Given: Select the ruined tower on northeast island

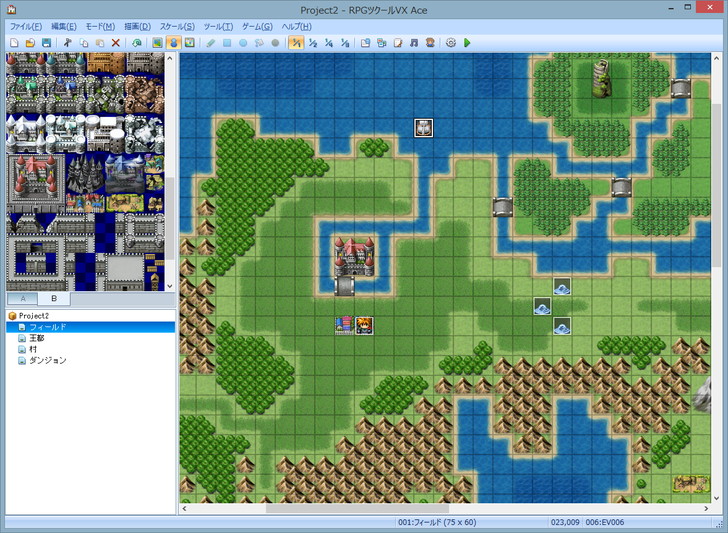Looking at the screenshot, I should pos(601,79).
